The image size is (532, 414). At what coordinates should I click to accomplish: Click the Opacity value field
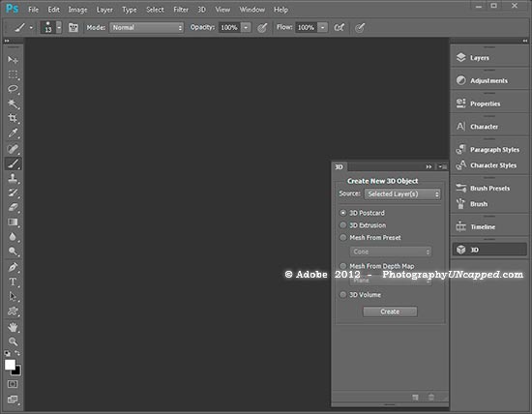229,27
